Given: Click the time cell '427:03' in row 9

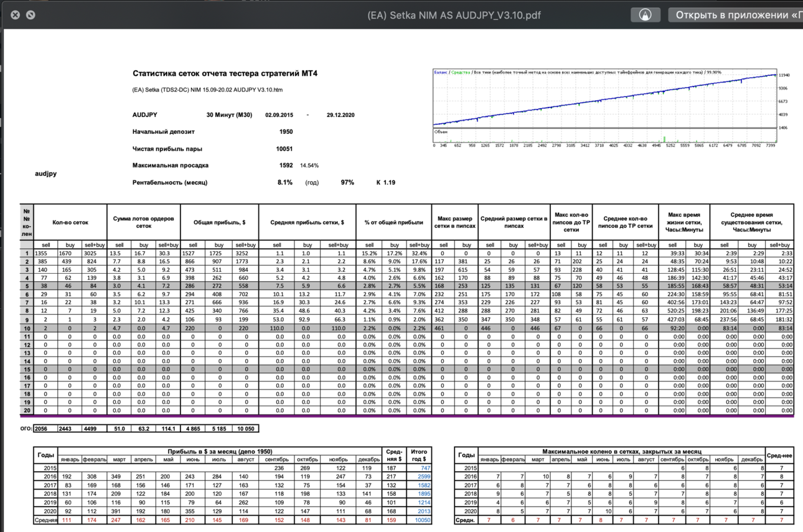Looking at the screenshot, I should coord(672,320).
